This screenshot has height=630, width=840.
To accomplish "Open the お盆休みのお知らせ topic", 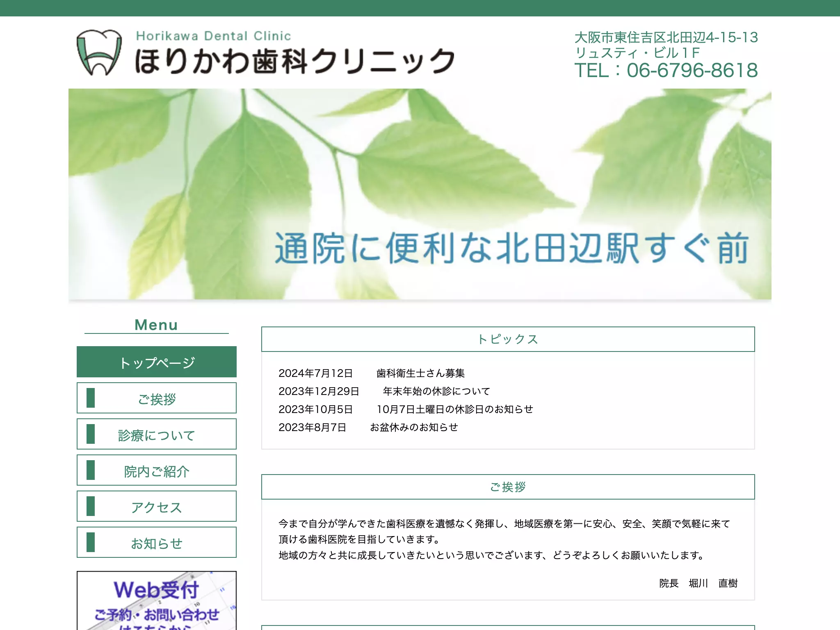I will coord(414,427).
